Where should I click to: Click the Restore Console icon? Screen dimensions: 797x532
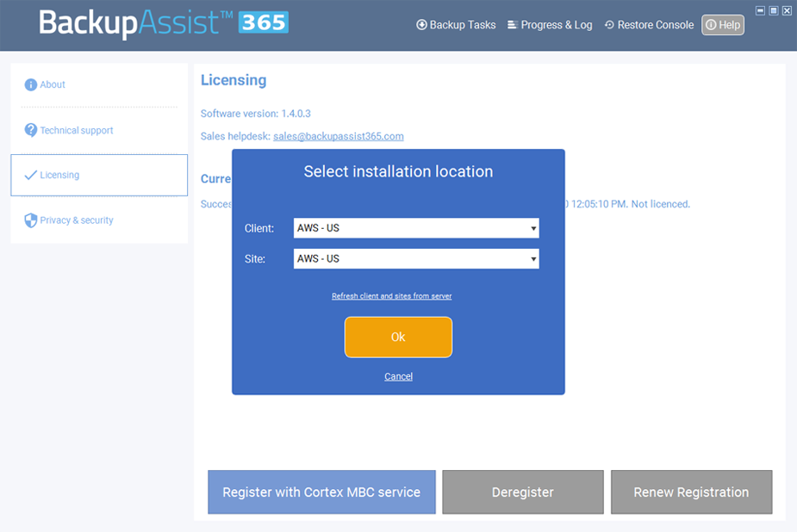pos(609,25)
